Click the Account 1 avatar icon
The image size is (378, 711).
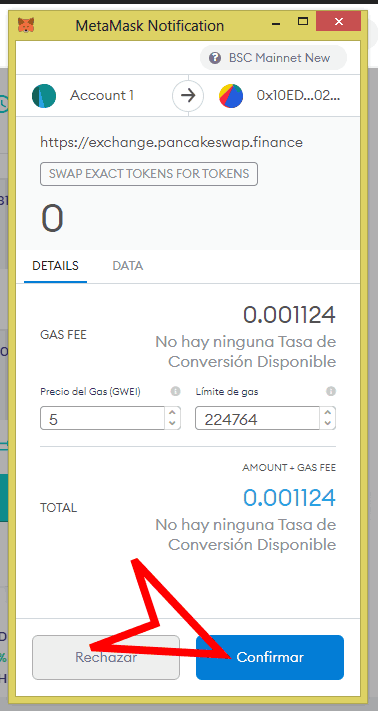pos(44,96)
